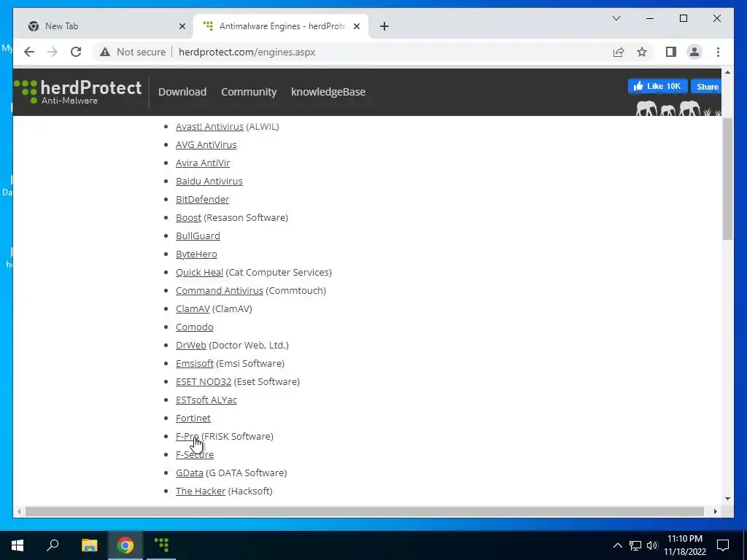Open The Hacker link
The height and width of the screenshot is (560, 747).
(x=201, y=491)
